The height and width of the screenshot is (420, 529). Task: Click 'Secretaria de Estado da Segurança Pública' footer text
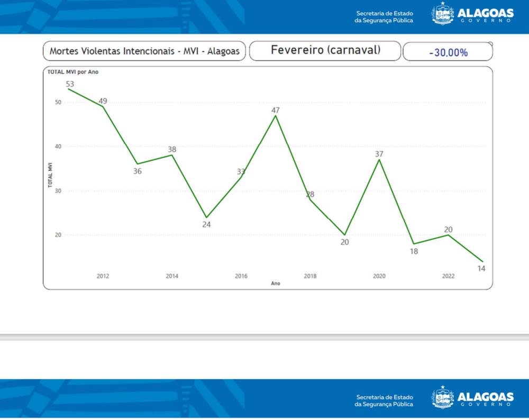(384, 400)
